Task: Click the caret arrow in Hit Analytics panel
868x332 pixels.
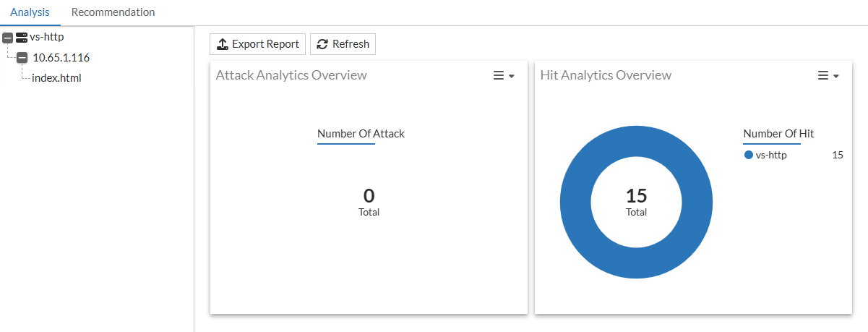Action: [x=836, y=77]
